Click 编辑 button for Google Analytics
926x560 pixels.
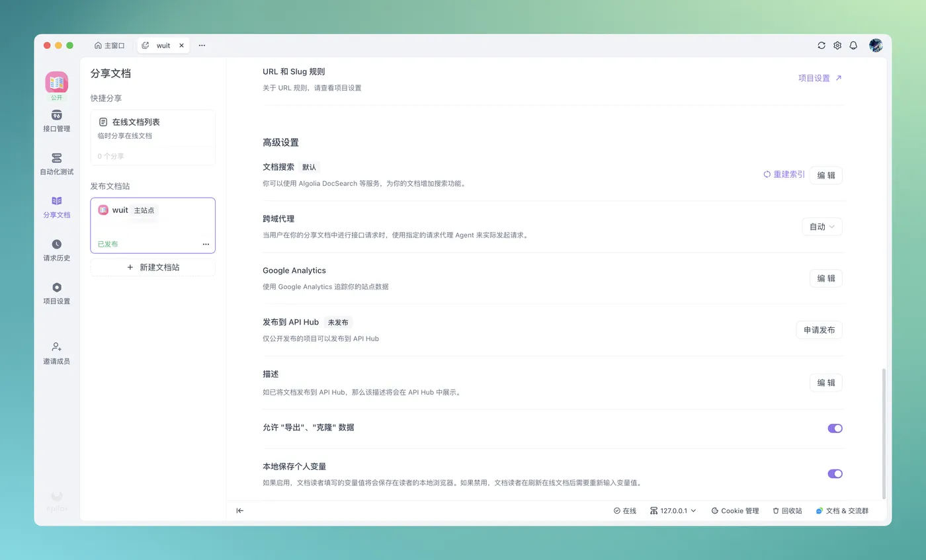[826, 278]
